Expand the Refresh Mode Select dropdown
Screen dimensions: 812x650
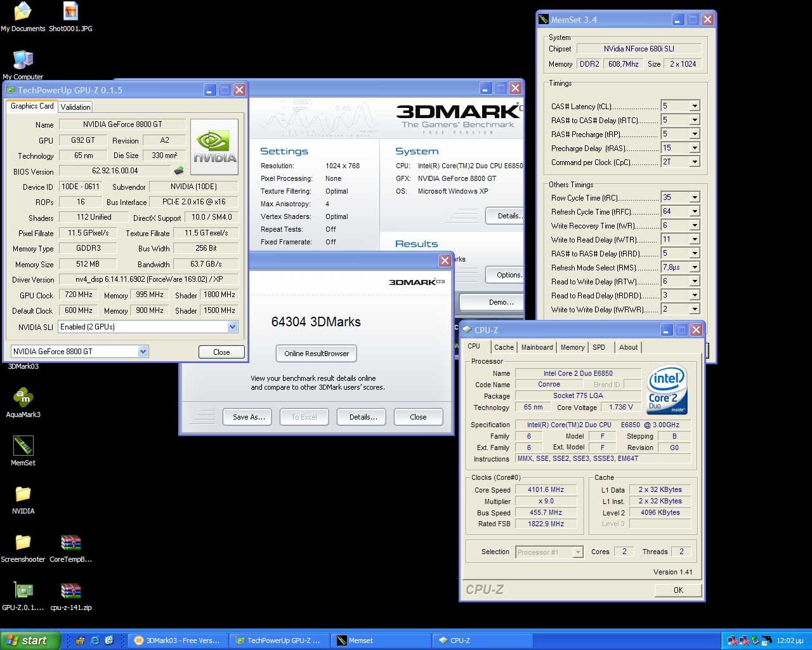coord(695,267)
